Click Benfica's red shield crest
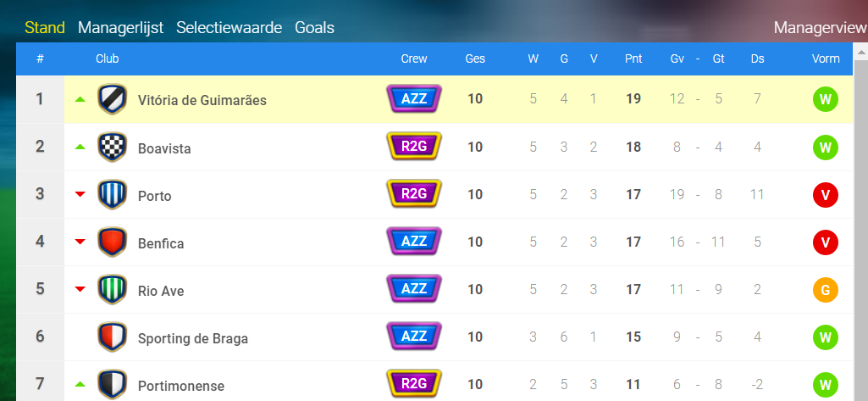The width and height of the screenshot is (868, 401). 113,242
